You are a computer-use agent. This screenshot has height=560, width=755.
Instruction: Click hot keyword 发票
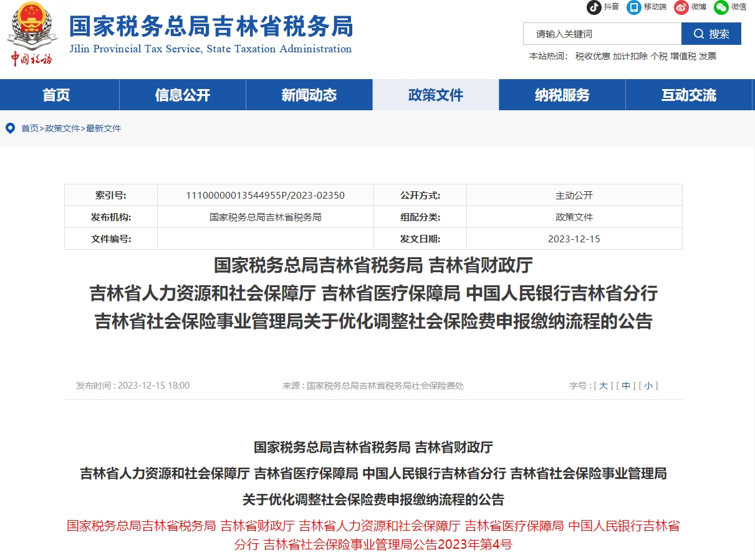[708, 56]
